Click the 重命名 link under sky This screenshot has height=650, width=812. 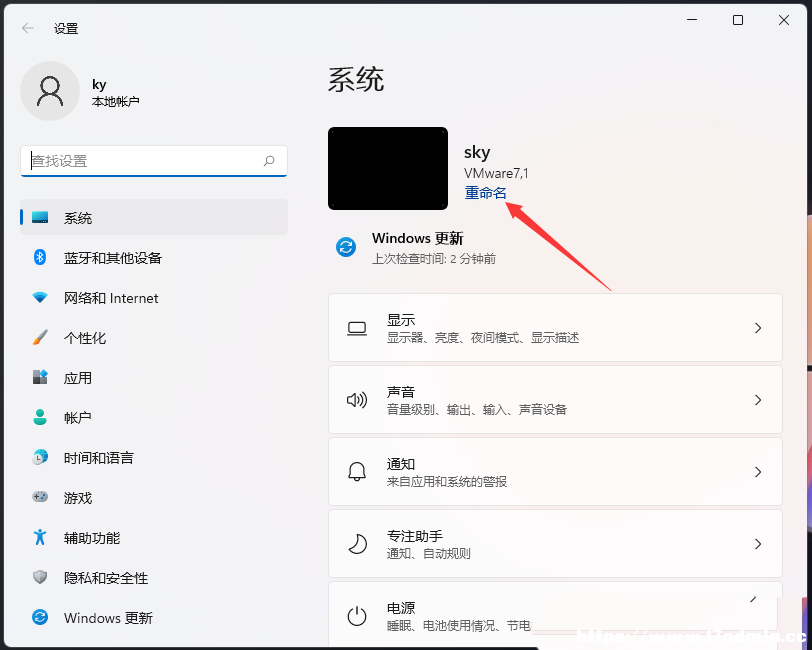485,193
